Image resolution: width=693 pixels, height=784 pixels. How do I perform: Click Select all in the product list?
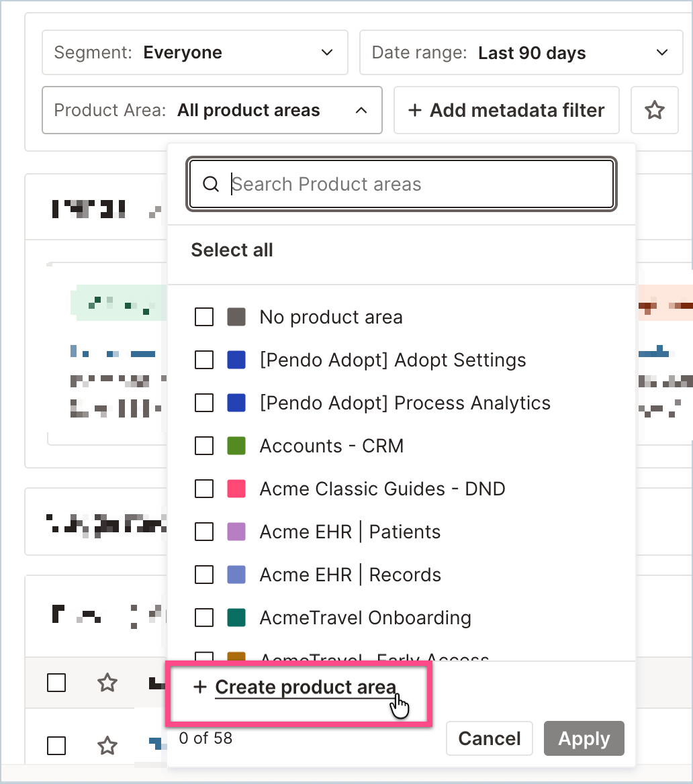point(232,250)
